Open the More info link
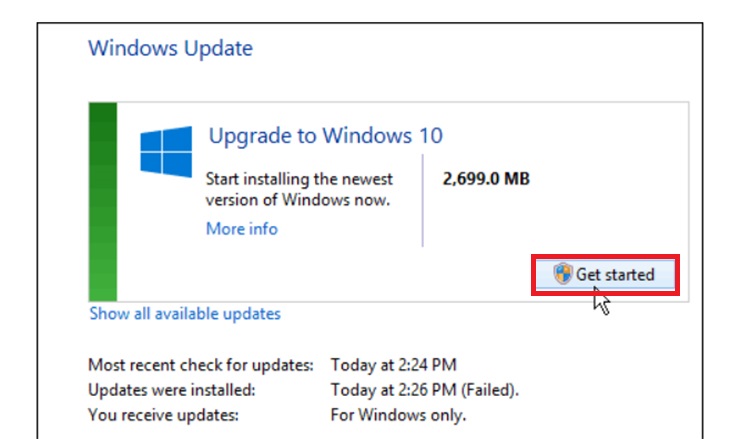 [242, 229]
